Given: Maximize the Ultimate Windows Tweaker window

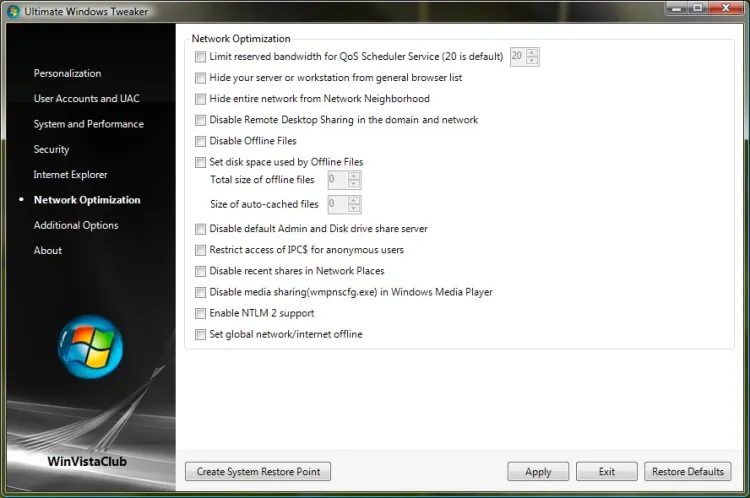Looking at the screenshot, I should tap(698, 8).
